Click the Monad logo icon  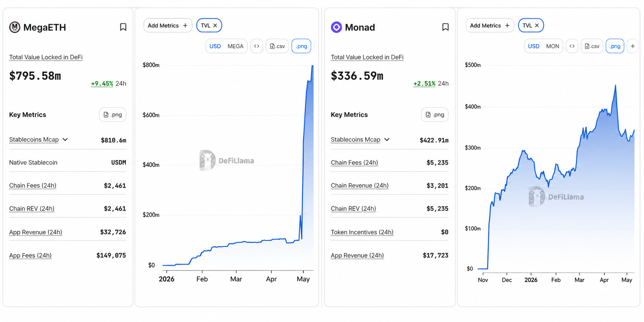[x=337, y=27]
